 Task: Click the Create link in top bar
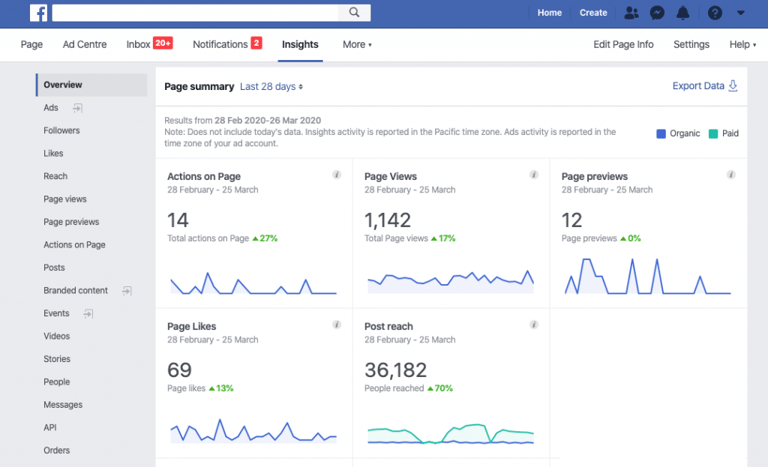pyautogui.click(x=593, y=13)
